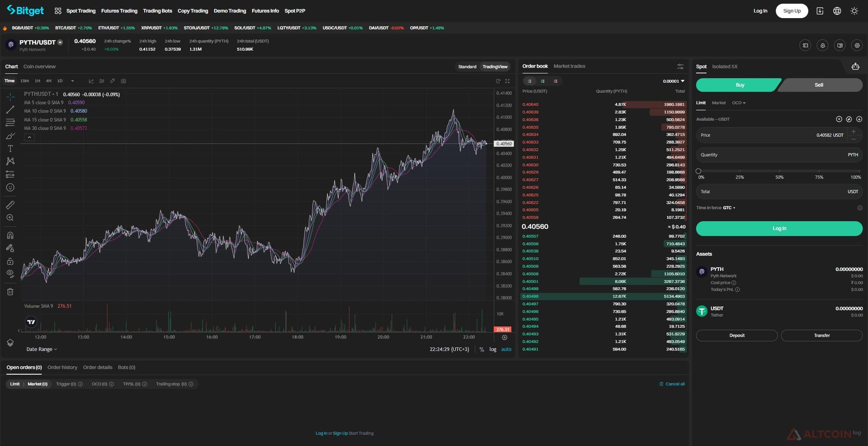Open the Coin overview tab
Screen dimensions: 868x446
point(39,66)
